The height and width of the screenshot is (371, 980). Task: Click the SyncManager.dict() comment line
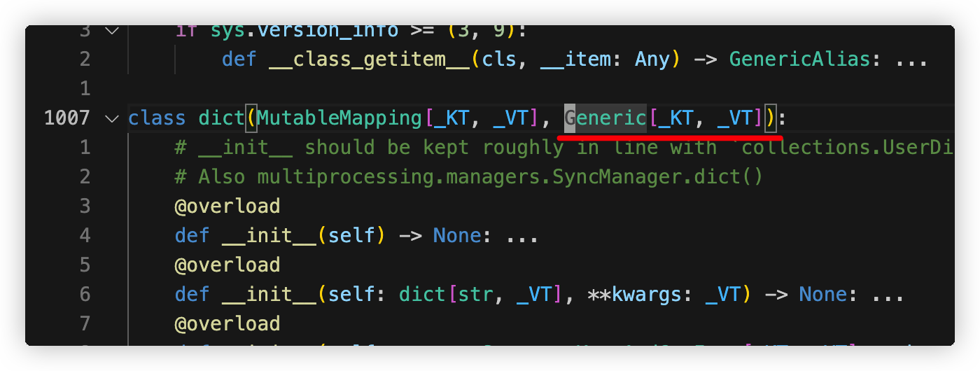(x=469, y=176)
